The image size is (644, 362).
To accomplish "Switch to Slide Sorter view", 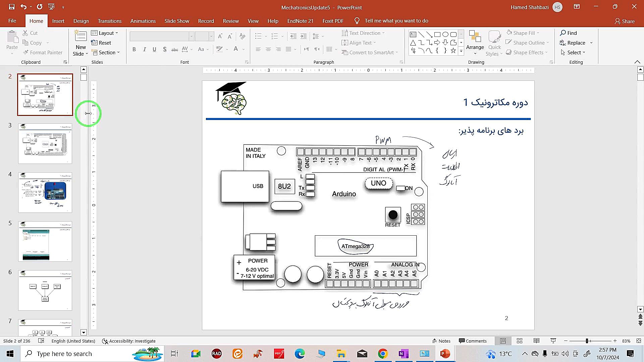I will coord(520,341).
